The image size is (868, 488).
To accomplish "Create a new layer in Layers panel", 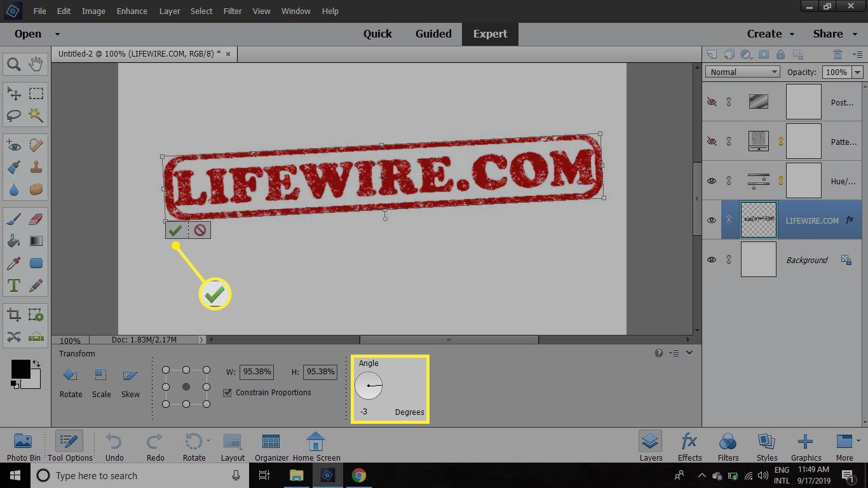I will coord(712,55).
